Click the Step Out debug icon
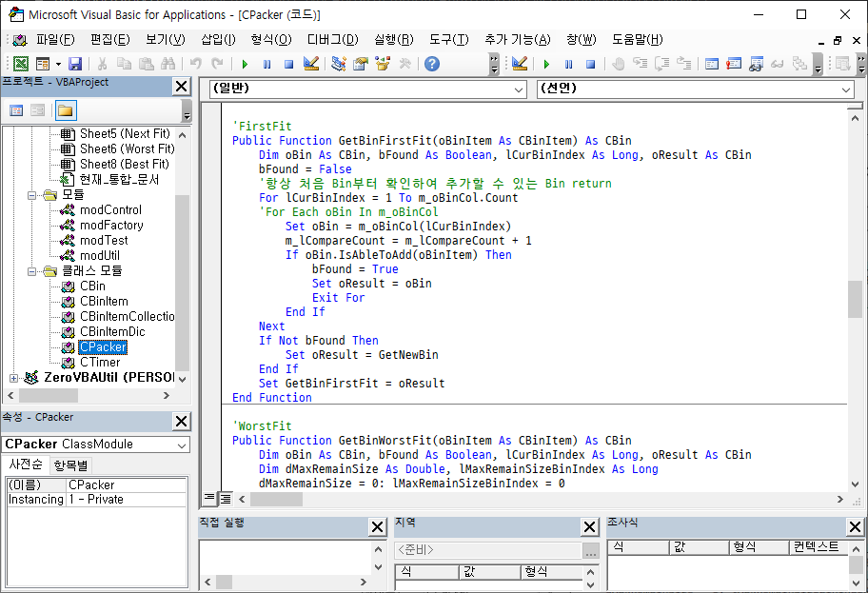Screen dimensions: 868x593 684,64
